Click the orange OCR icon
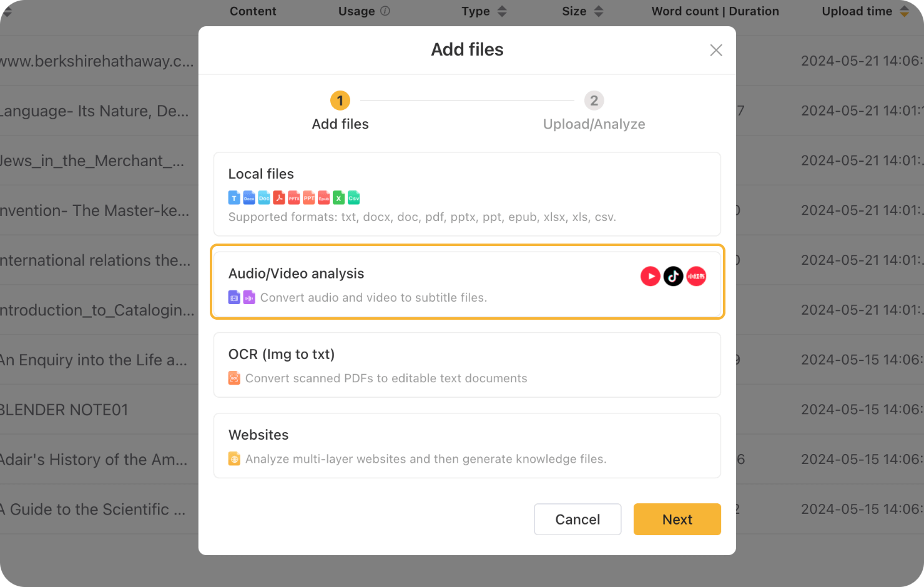924x587 pixels. [234, 378]
